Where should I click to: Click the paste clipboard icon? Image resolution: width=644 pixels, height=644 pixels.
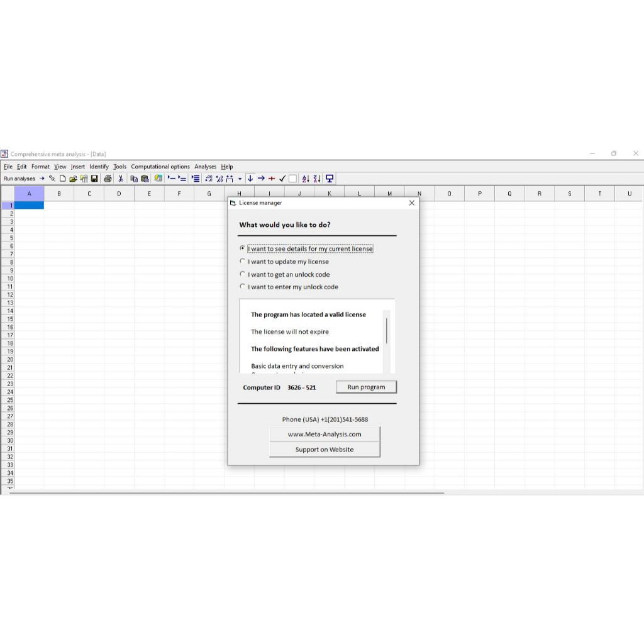coord(145,179)
